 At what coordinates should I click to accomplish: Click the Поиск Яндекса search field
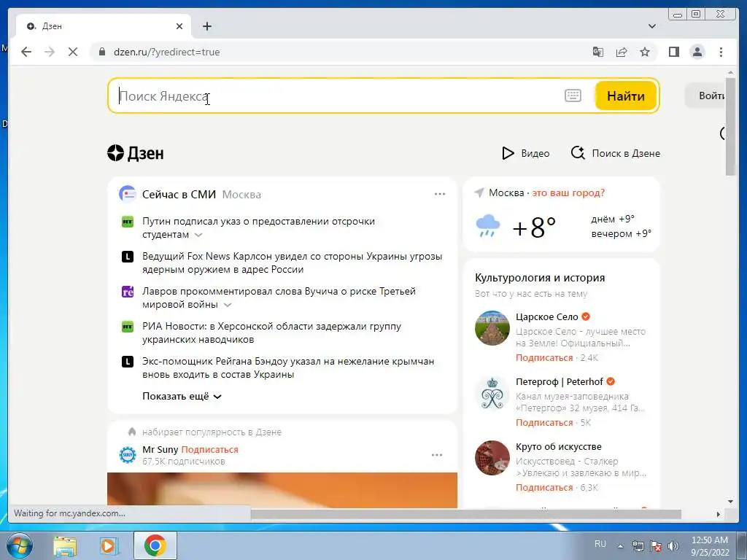tap(333, 96)
